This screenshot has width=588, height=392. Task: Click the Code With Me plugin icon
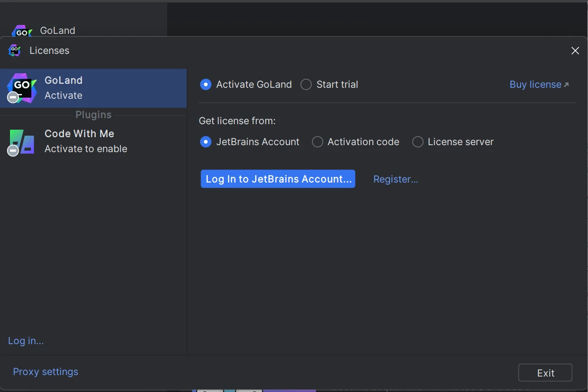[x=22, y=142]
